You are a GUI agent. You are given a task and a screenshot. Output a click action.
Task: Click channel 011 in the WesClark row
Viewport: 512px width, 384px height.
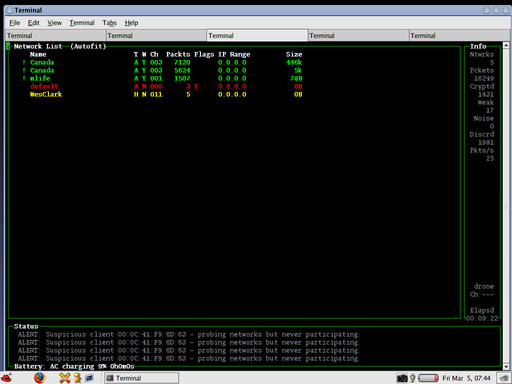pos(156,94)
